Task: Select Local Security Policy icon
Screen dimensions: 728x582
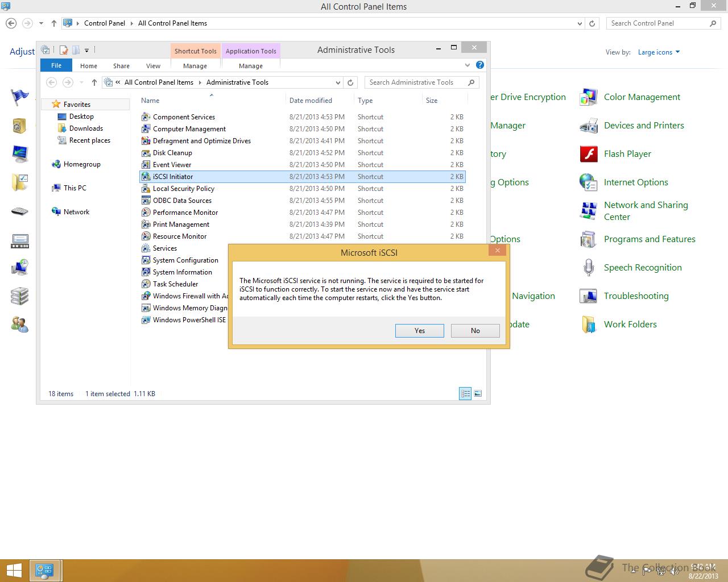Action: [146, 189]
